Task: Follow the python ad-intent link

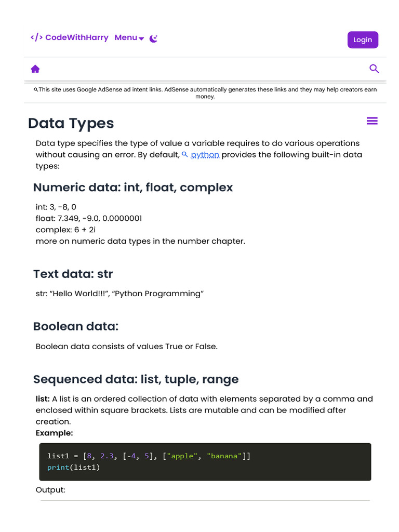Action: (205, 155)
